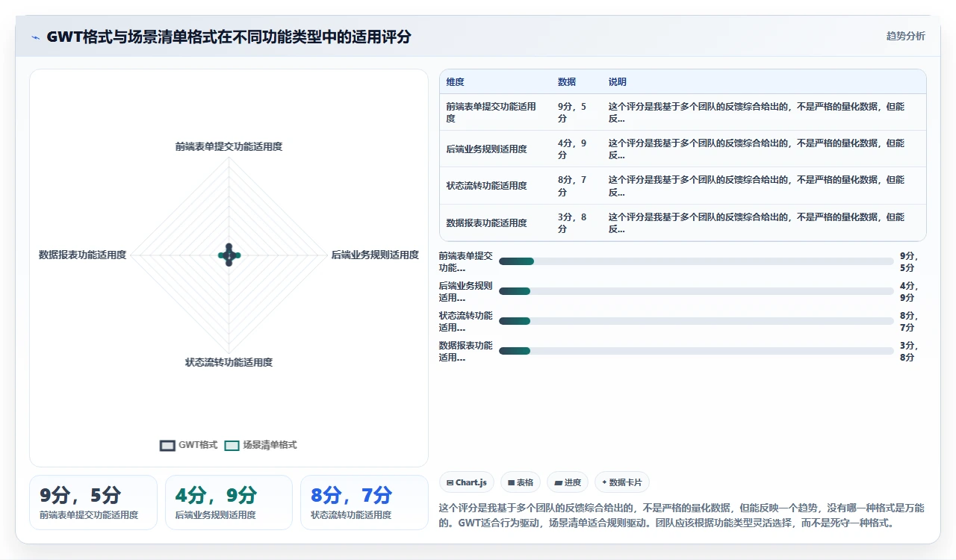Open the 8分，7分 data card
The width and height of the screenshot is (956, 560).
point(364,503)
